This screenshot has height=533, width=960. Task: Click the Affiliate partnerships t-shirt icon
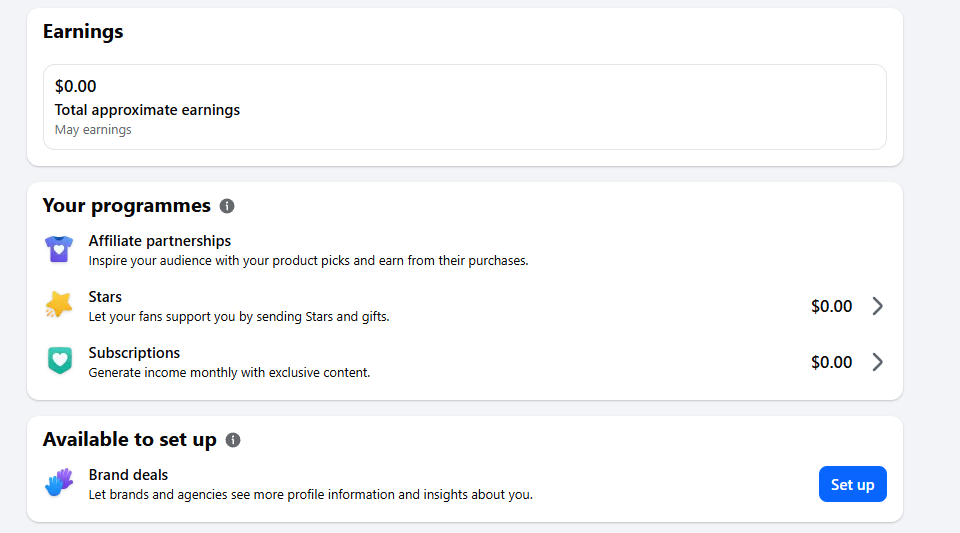[59, 250]
